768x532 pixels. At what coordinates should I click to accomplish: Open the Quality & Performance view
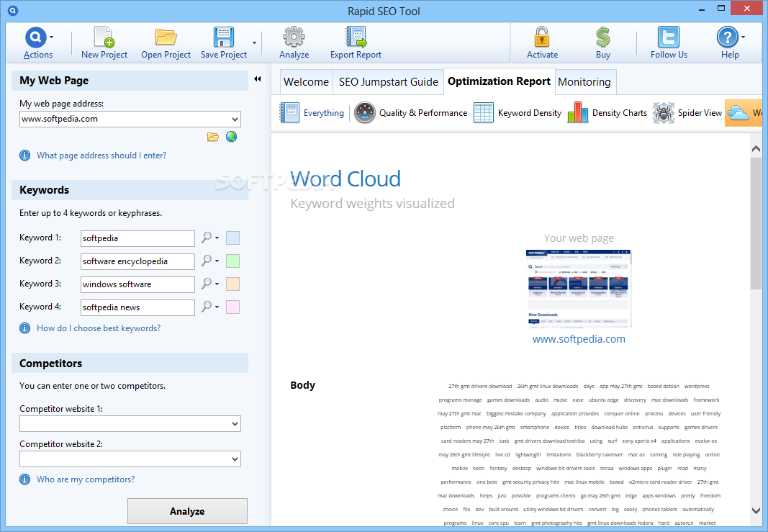coord(410,113)
